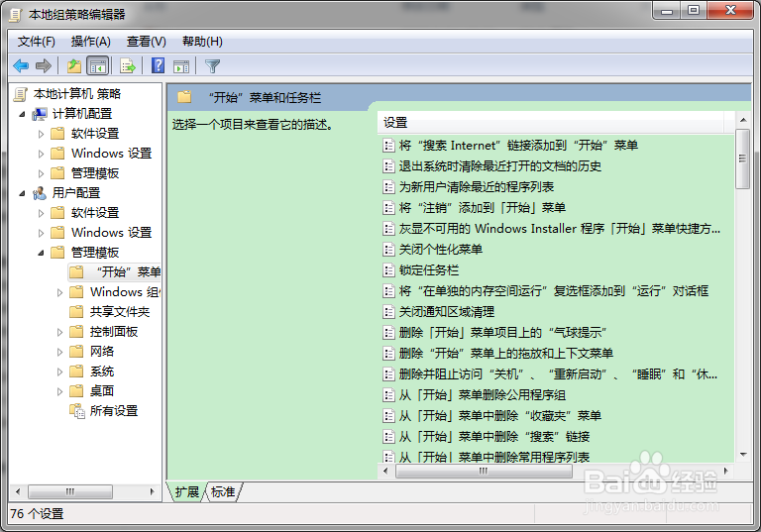761x532 pixels.
Task: Click the tree pane scroll right arrow
Action: pos(153,491)
